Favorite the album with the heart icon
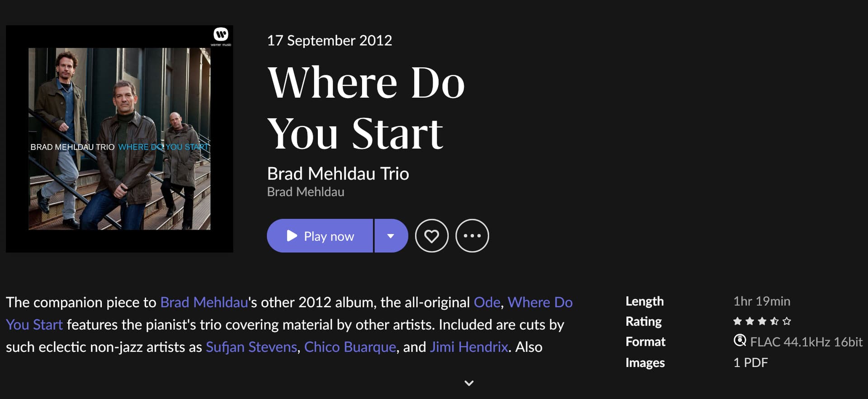Image resolution: width=868 pixels, height=399 pixels. click(x=432, y=236)
